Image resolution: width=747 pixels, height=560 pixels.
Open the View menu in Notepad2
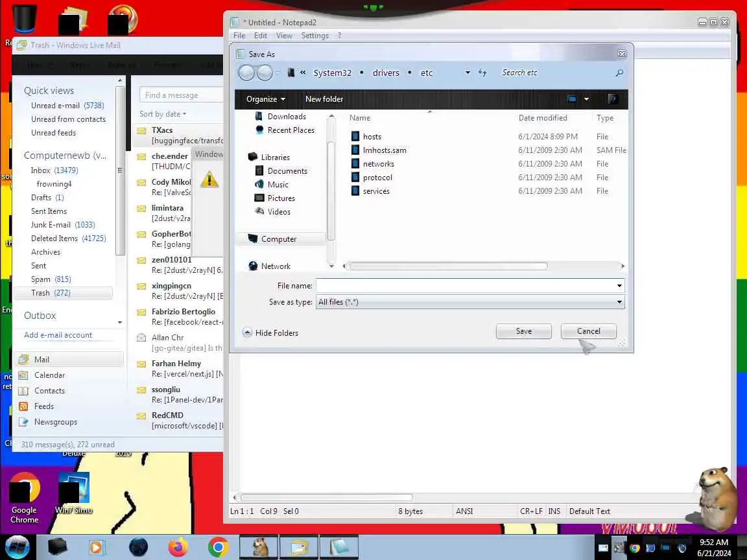pyautogui.click(x=284, y=36)
